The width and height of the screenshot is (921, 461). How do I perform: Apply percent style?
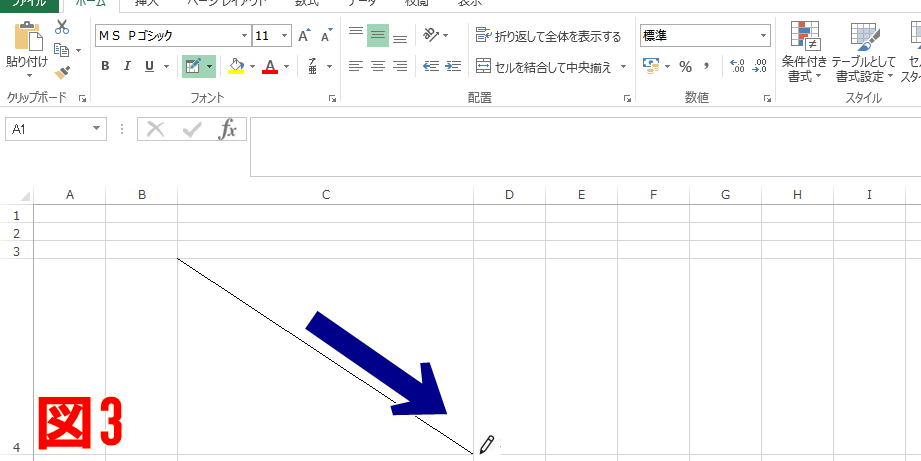685,66
